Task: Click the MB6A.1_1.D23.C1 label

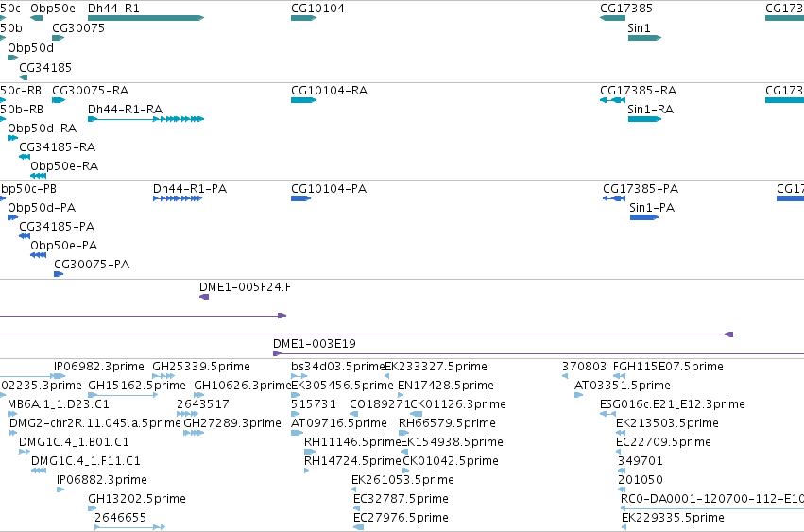Action: (59, 404)
